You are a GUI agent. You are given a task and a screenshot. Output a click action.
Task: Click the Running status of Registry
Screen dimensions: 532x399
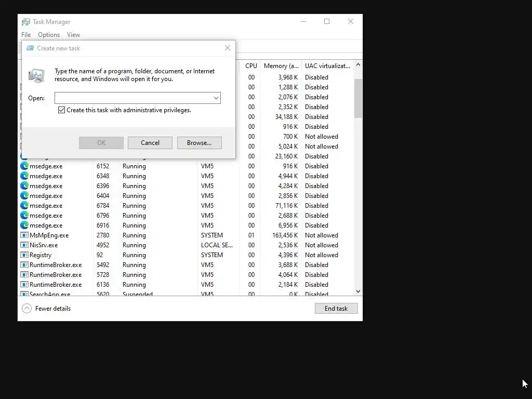pyautogui.click(x=134, y=255)
